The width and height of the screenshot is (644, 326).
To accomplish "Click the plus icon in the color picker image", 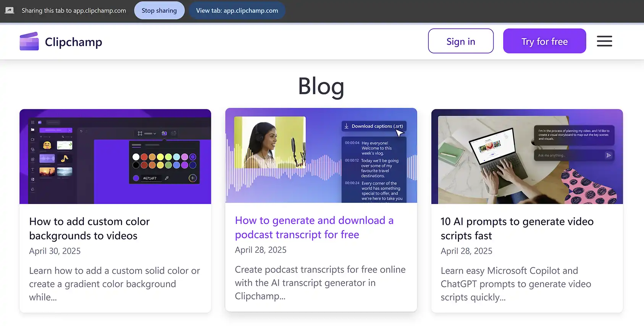I will tap(192, 178).
